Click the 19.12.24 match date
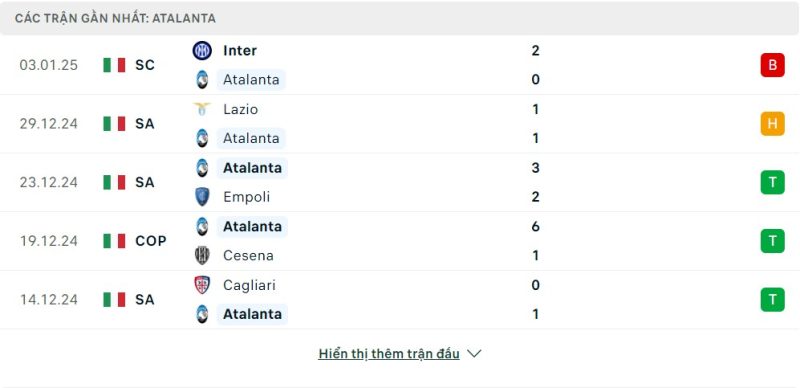The width and height of the screenshot is (800, 388). tap(49, 241)
